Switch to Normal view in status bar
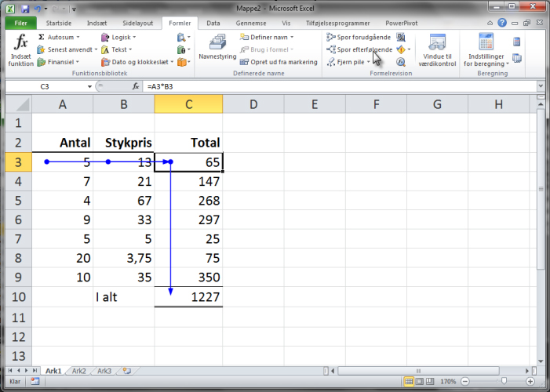This screenshot has width=550, height=392. coord(409,381)
